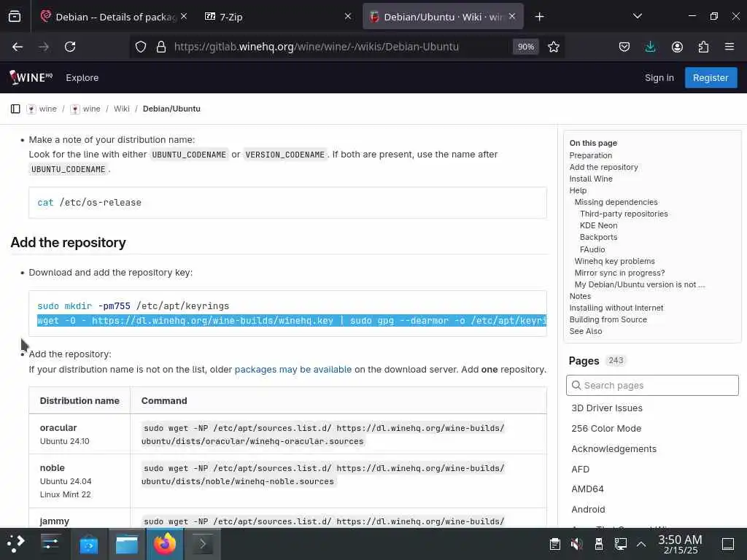Open Acknowledgements wiki page
The image size is (747, 560).
tap(614, 449)
